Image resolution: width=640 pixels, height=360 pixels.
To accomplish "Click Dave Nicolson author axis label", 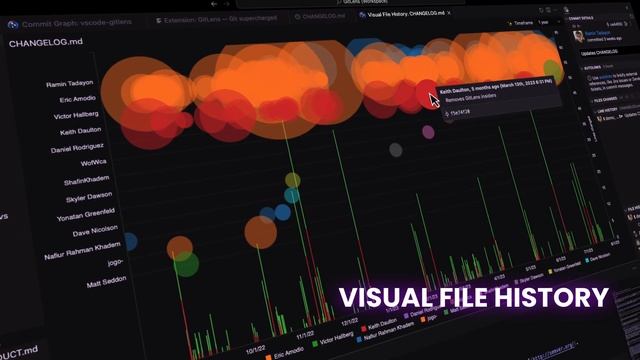I will [95, 231].
